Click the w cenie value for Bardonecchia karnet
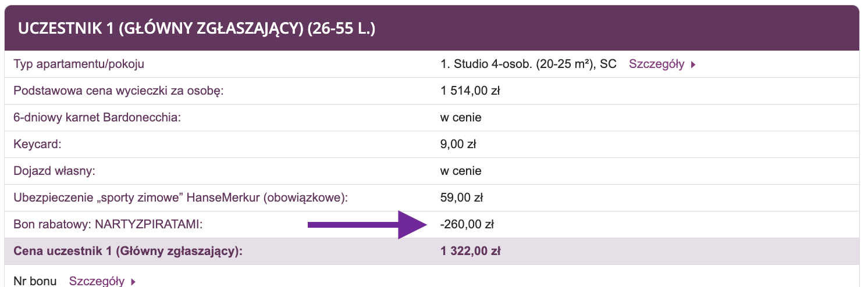 461,118
